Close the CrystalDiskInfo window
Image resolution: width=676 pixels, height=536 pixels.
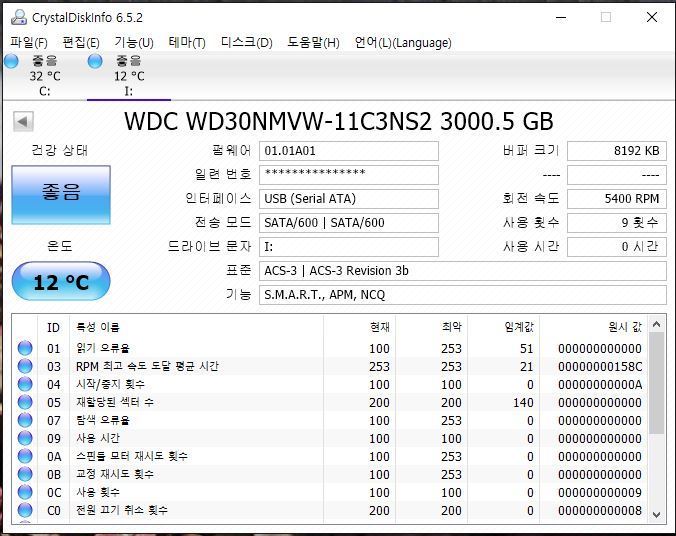652,17
